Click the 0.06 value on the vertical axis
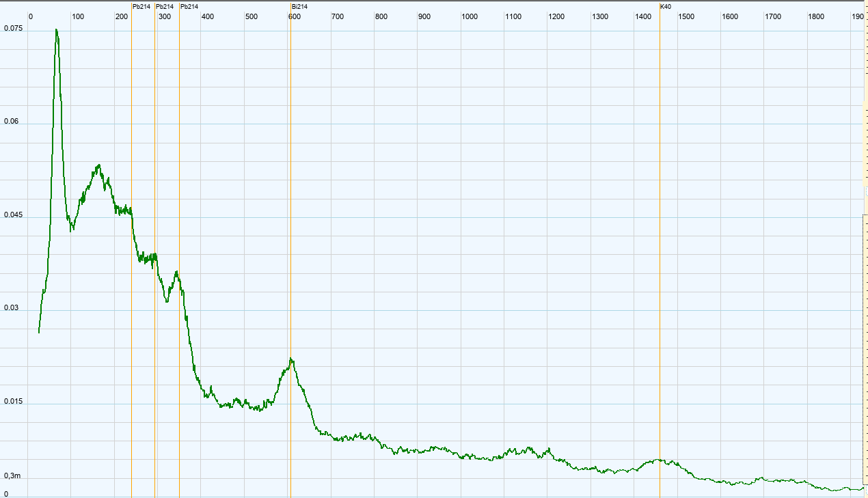The image size is (868, 498). click(12, 122)
